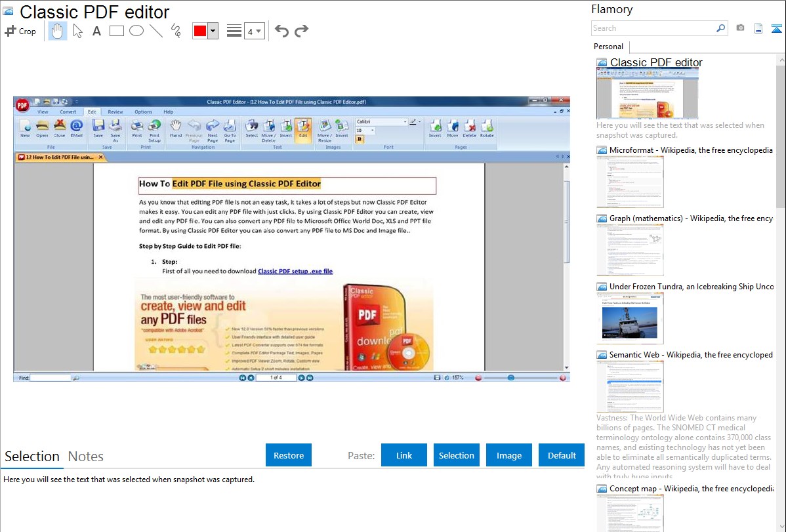Click the EMail icon in PDF editor ribbon

tap(76, 129)
